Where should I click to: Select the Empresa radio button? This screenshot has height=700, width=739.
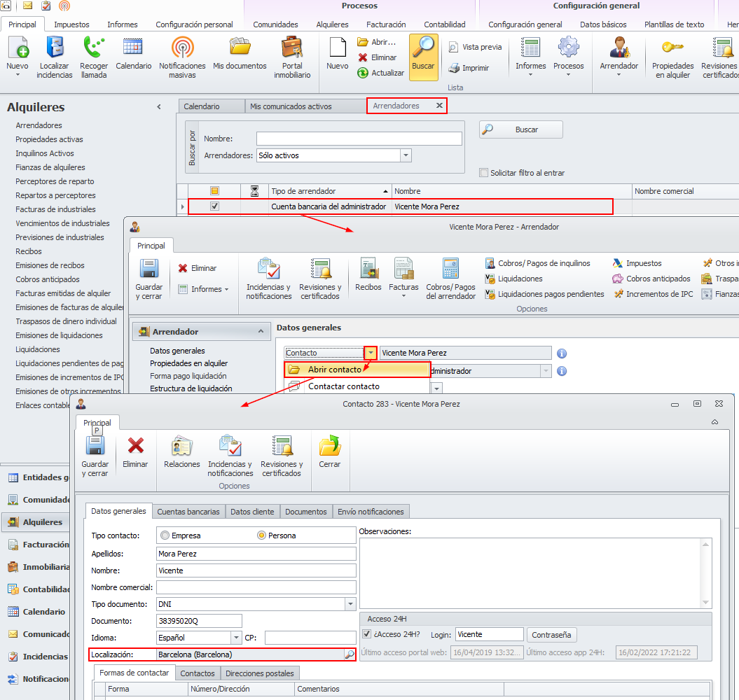click(x=165, y=535)
